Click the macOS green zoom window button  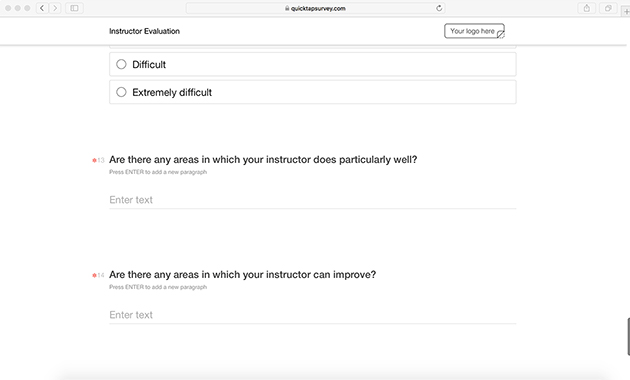click(27, 8)
